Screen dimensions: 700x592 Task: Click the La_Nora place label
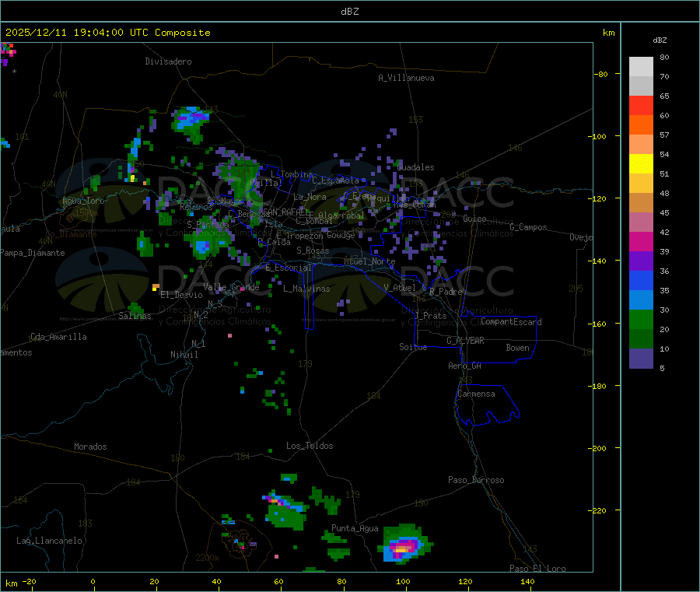[310, 197]
